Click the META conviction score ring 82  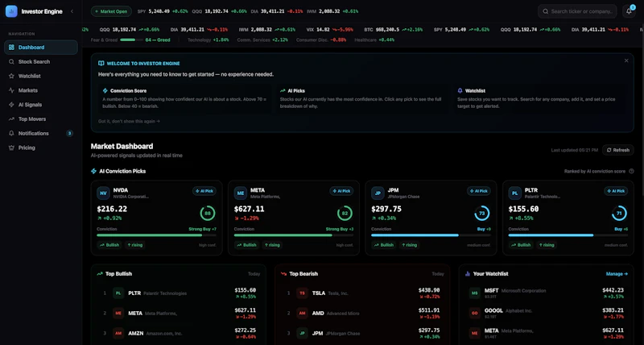pos(345,214)
